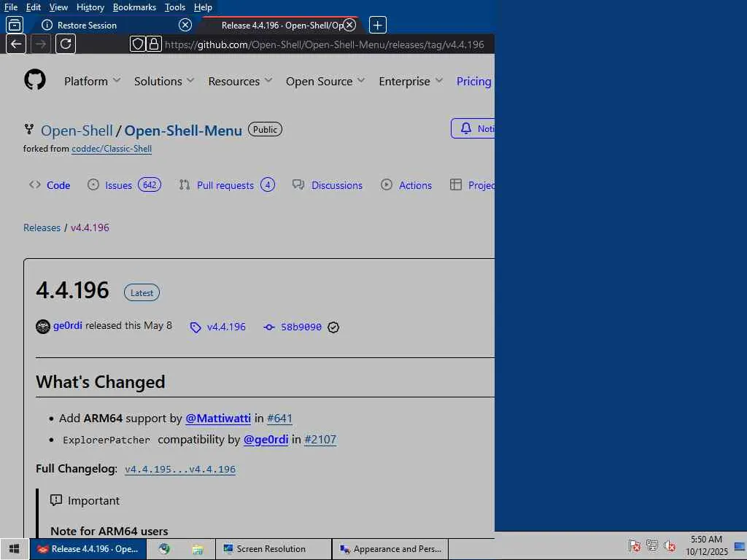This screenshot has width=747, height=560.
Task: Open pull request #641
Action: [279, 418]
